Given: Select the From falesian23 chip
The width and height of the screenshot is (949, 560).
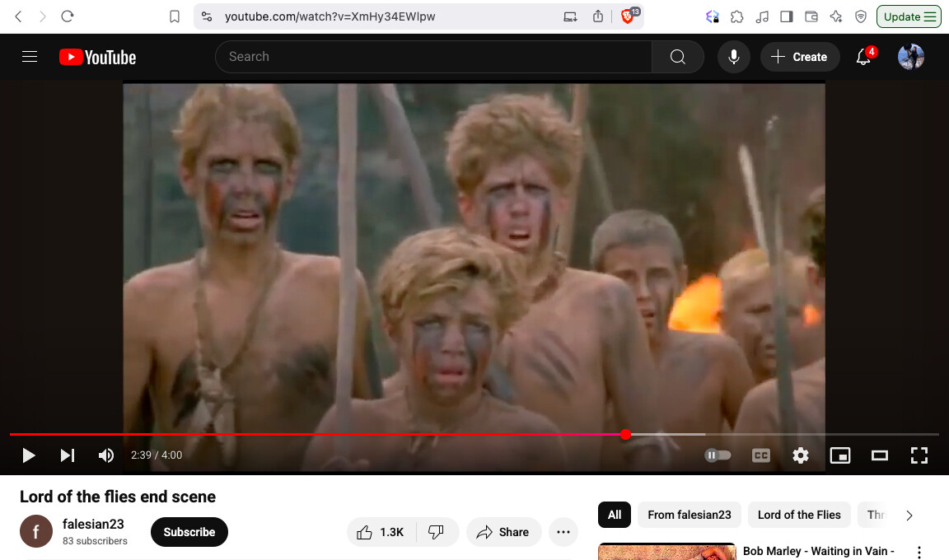Looking at the screenshot, I should pos(690,515).
